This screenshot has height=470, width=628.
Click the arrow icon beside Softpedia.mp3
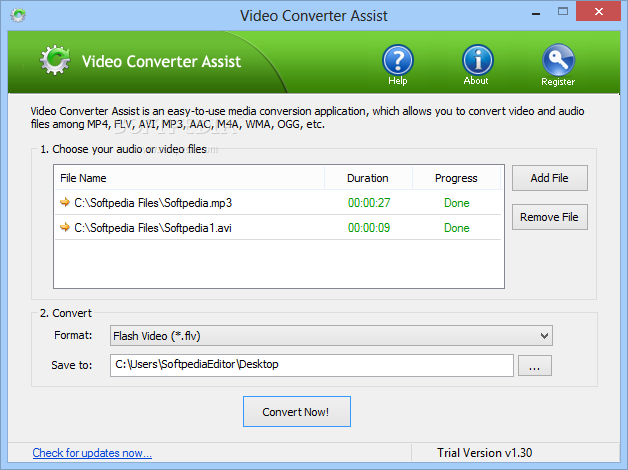pos(64,202)
